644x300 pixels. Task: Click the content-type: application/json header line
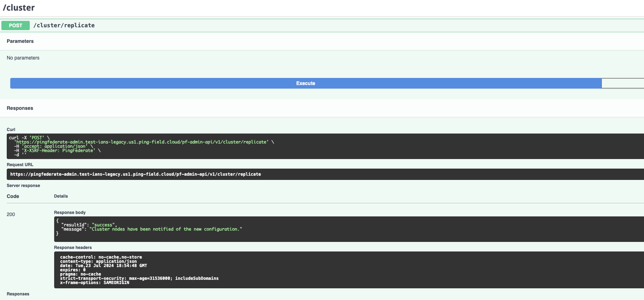98,261
